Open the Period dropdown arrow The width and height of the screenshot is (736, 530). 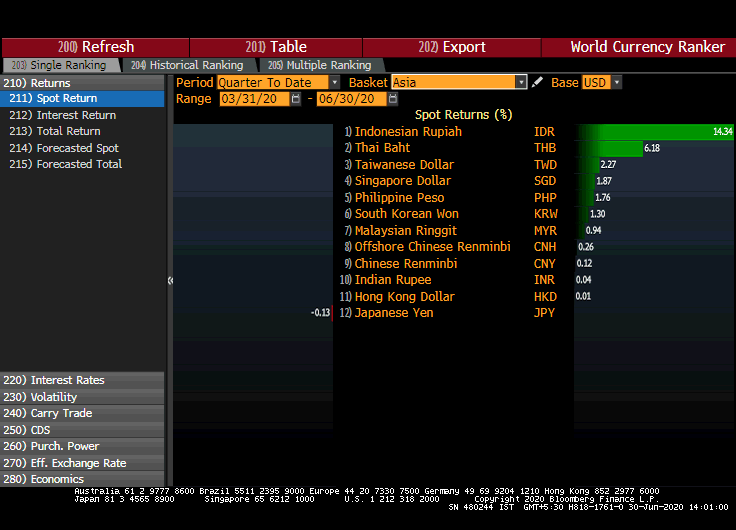(333, 83)
